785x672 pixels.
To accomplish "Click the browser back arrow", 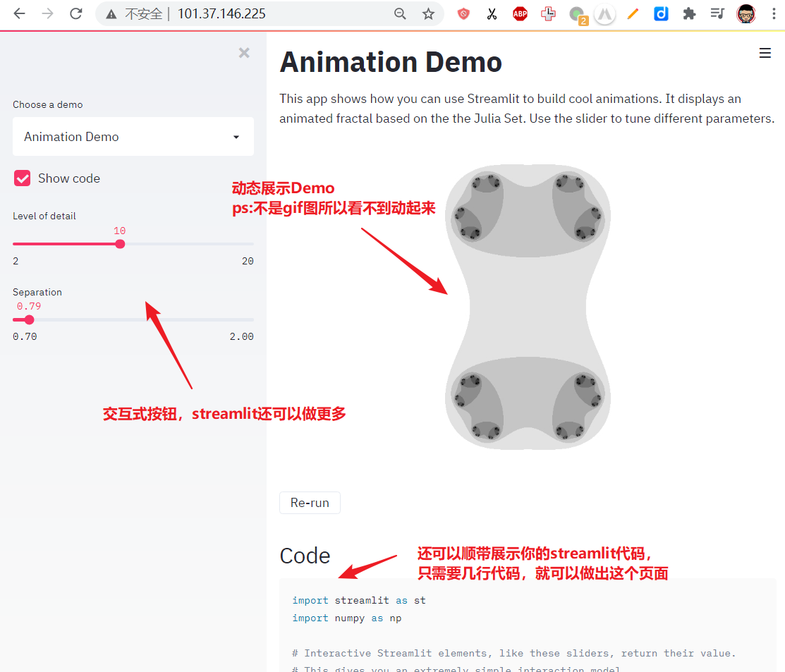I will click(19, 13).
